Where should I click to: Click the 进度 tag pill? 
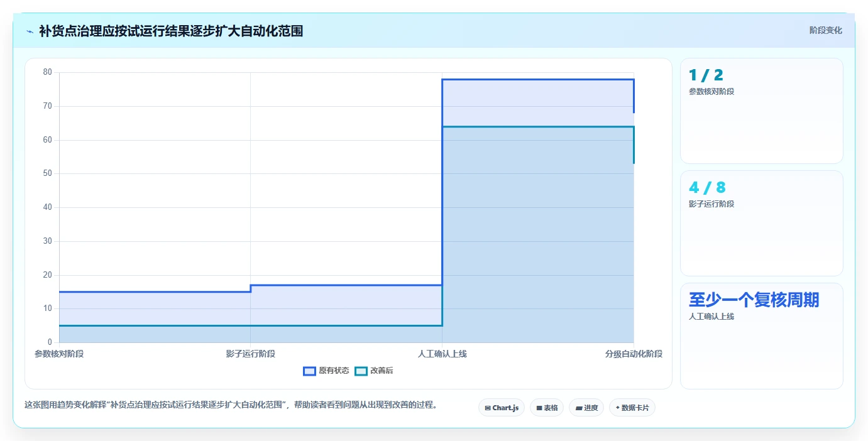[586, 408]
